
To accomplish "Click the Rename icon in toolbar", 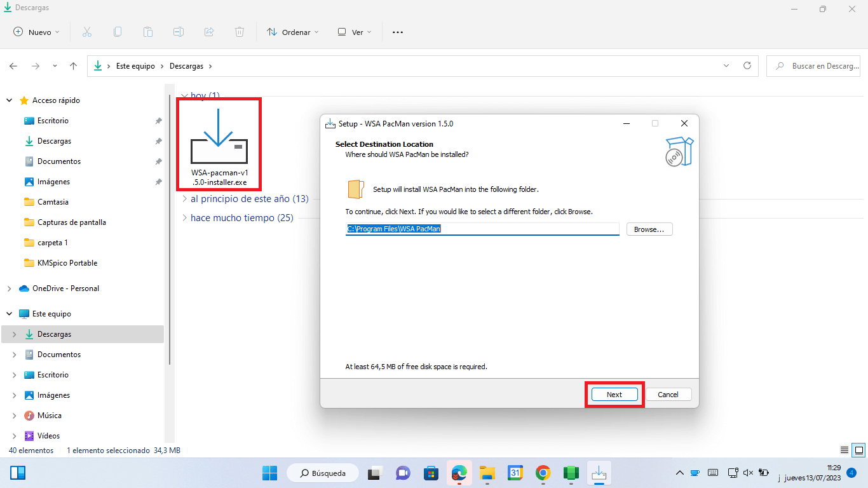I will tap(179, 32).
